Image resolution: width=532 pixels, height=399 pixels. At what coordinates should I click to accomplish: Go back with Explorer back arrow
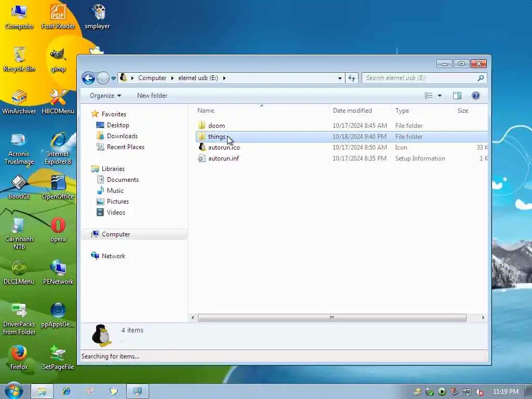point(88,78)
